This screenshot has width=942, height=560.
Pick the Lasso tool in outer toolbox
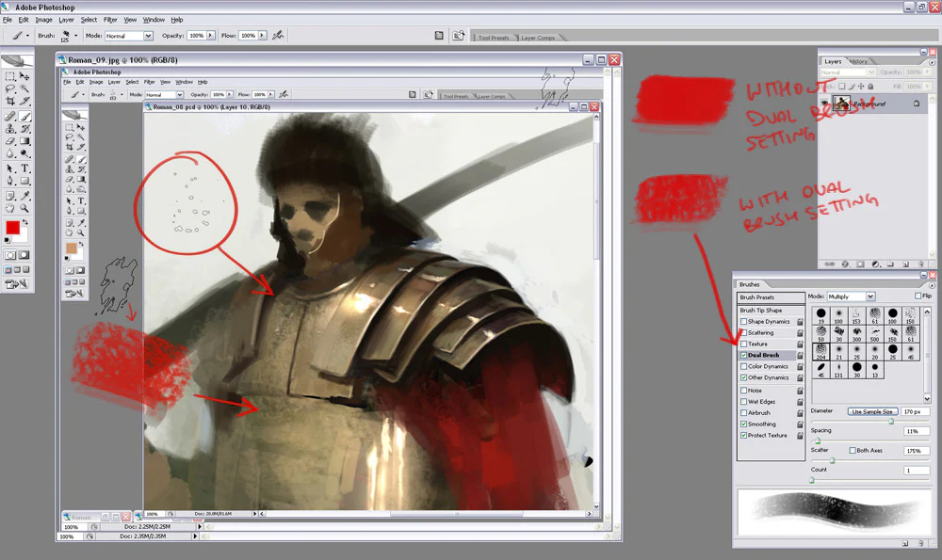click(10, 88)
